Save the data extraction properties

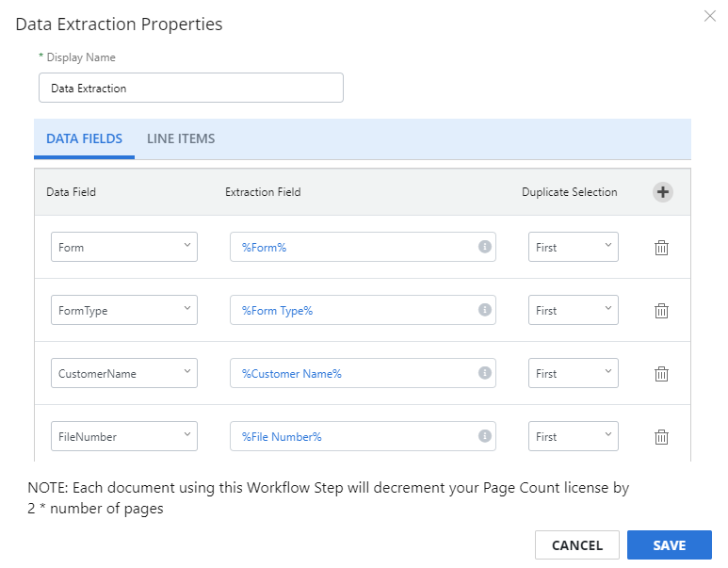(x=669, y=544)
